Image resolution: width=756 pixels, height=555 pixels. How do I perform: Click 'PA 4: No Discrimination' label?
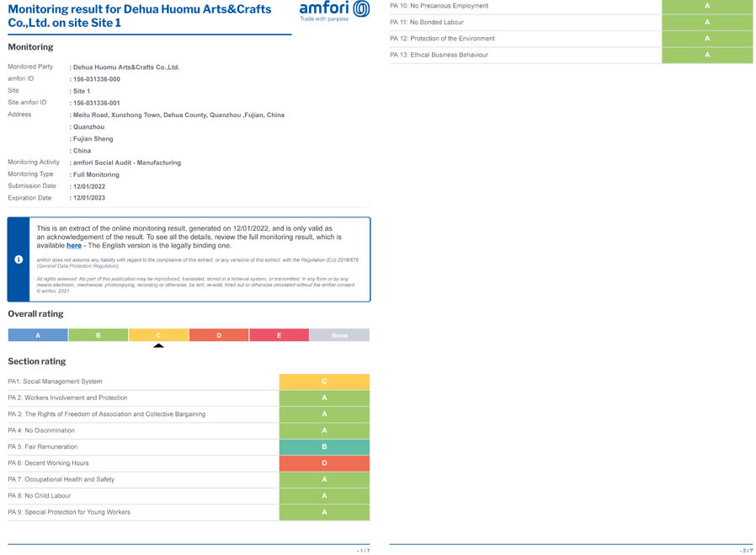point(41,430)
